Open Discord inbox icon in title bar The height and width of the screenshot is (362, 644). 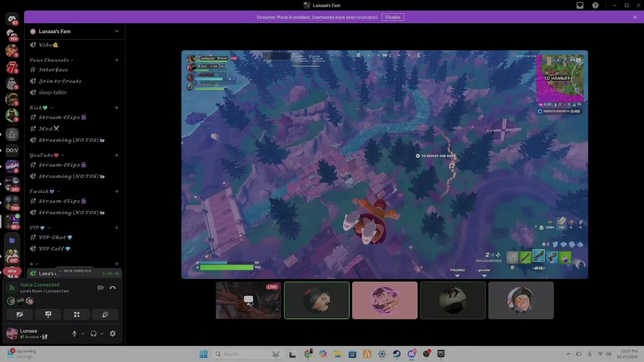pyautogui.click(x=580, y=5)
